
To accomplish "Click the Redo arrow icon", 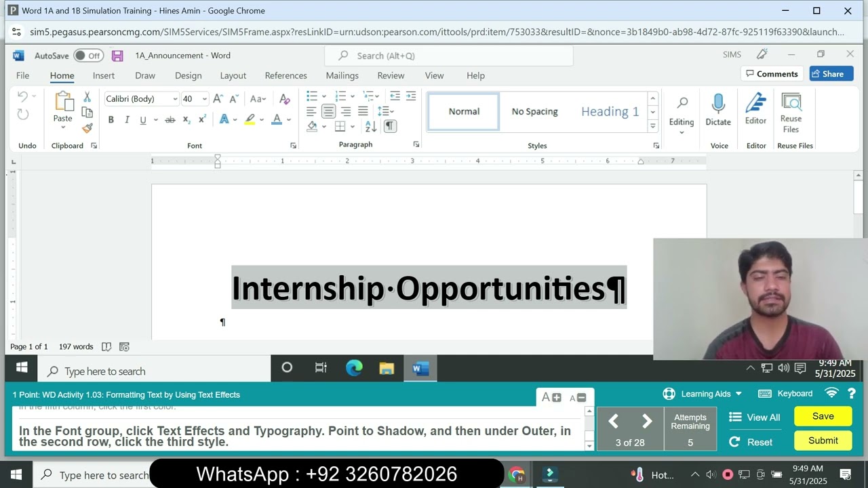I will (x=23, y=114).
